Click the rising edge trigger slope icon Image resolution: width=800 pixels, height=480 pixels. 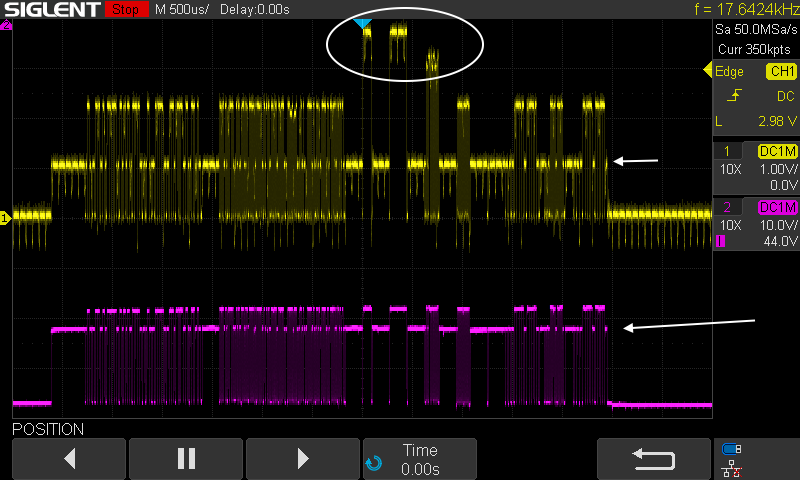(734, 95)
